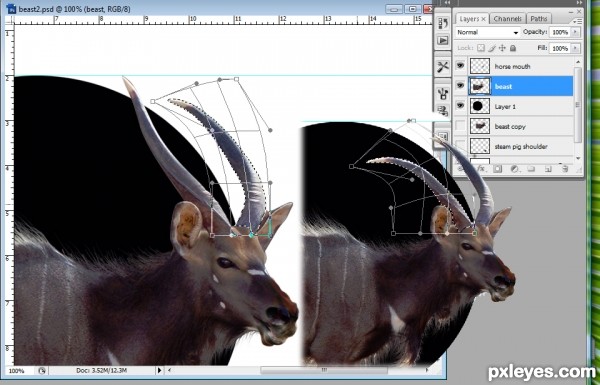Switch to the Channels tab

[507, 19]
